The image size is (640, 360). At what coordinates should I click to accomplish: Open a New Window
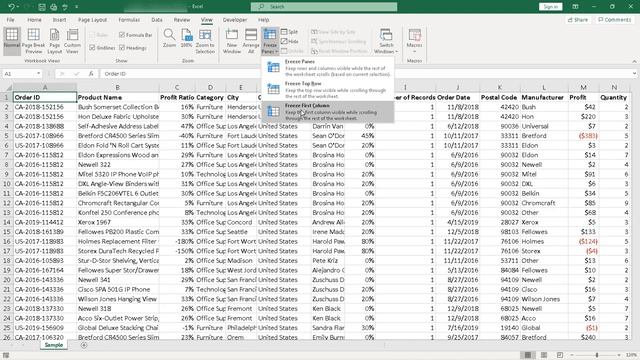(232, 41)
